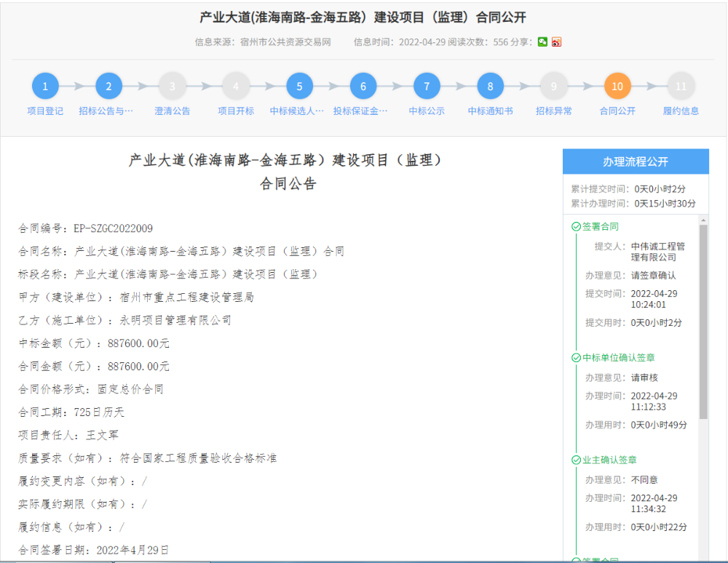Select greyed step circle 3 澄清公告
This screenshot has width=728, height=563.
click(173, 87)
